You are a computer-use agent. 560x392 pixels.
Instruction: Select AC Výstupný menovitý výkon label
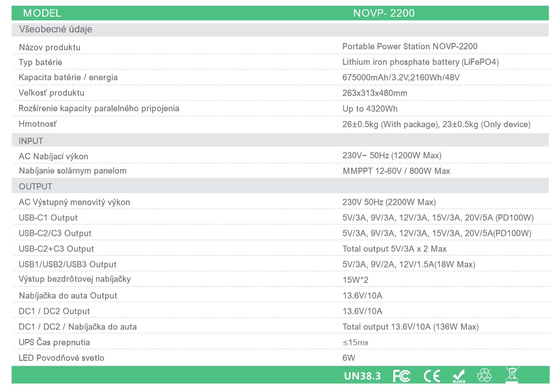click(74, 202)
